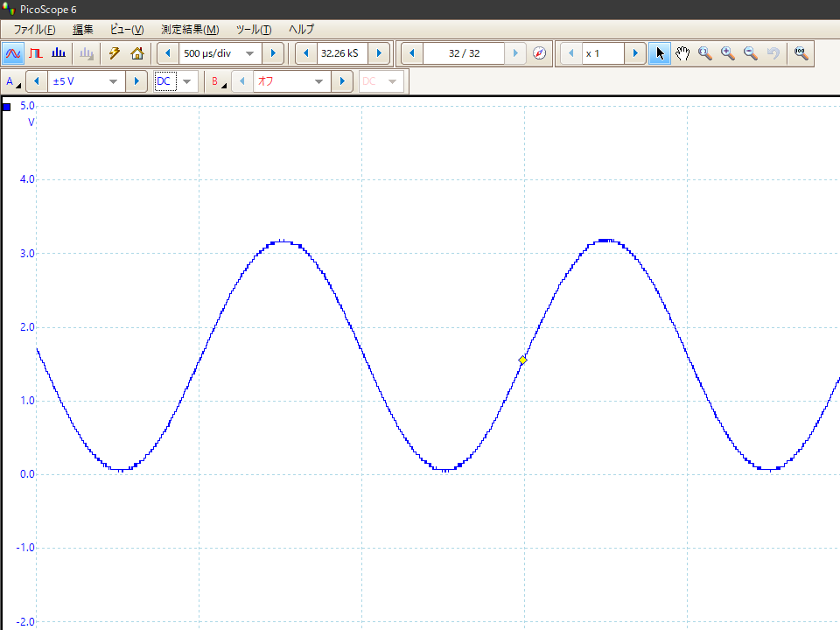Increase the zoom factor right of x 1
This screenshot has width=840, height=630.
pos(635,53)
